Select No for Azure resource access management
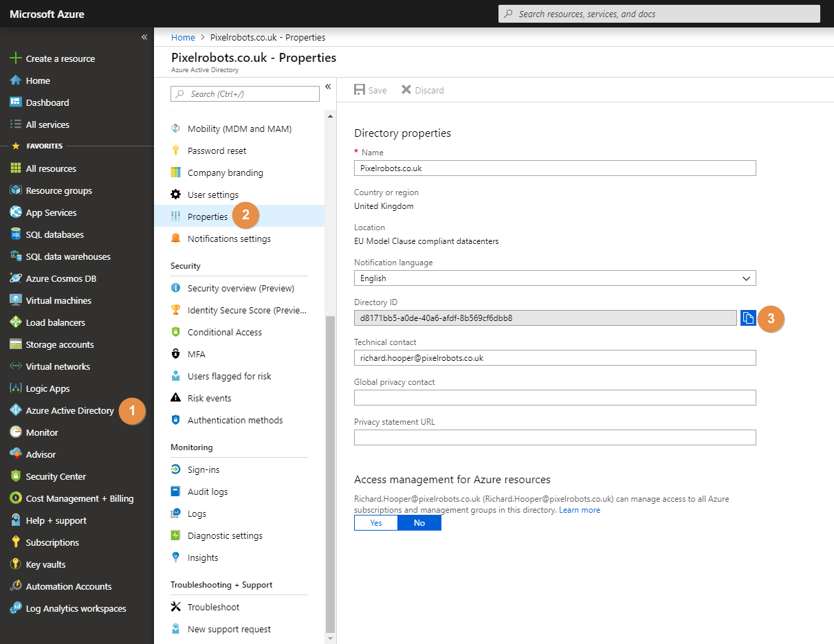 tap(419, 522)
